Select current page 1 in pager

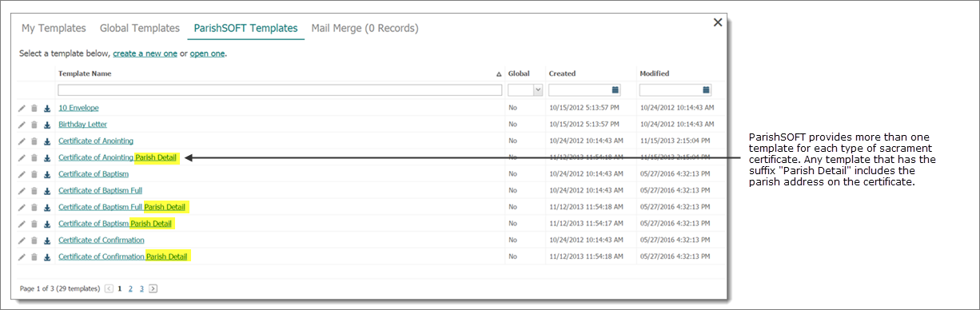(120, 288)
